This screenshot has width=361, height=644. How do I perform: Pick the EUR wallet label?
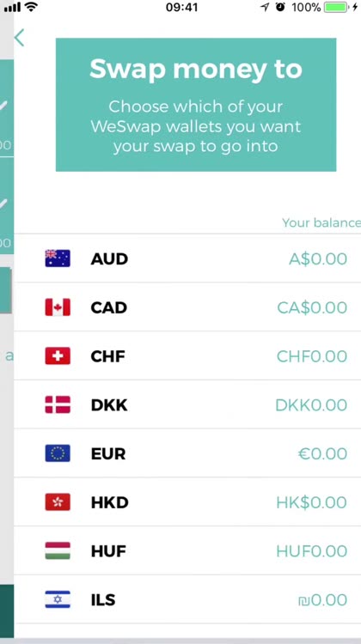pos(108,454)
